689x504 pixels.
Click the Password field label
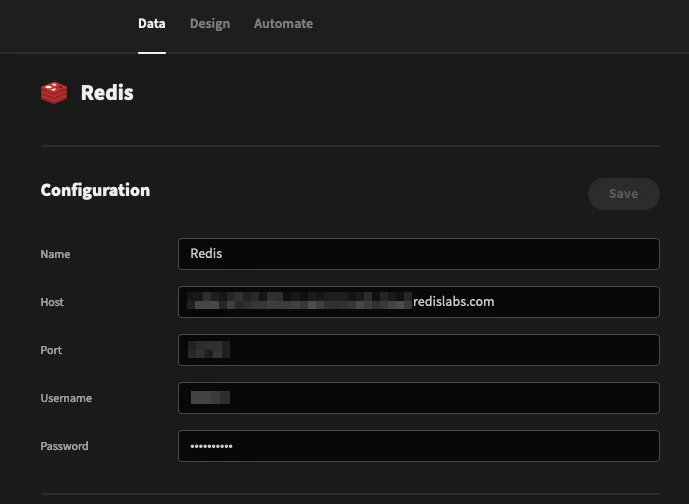pyautogui.click(x=64, y=446)
